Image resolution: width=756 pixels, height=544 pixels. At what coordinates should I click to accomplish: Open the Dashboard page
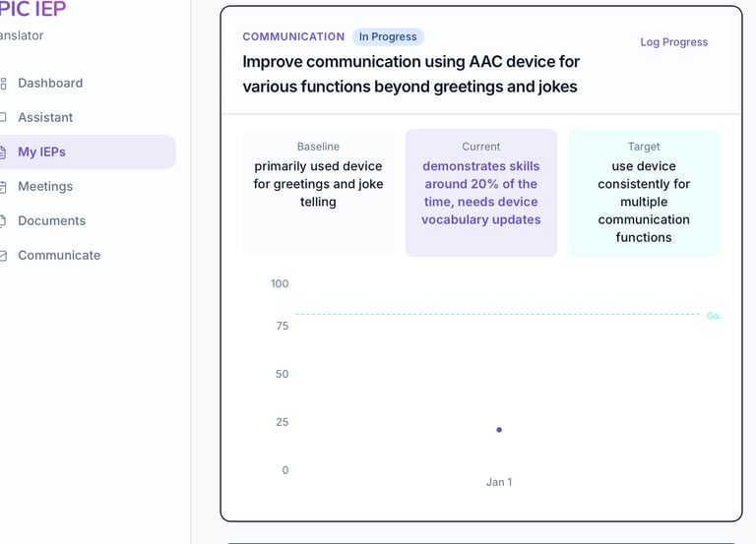point(49,84)
